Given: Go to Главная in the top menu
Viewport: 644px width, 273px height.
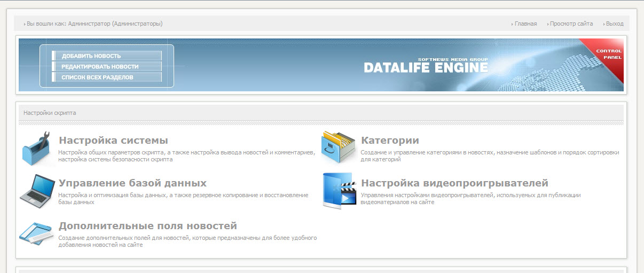Looking at the screenshot, I should pyautogui.click(x=525, y=24).
